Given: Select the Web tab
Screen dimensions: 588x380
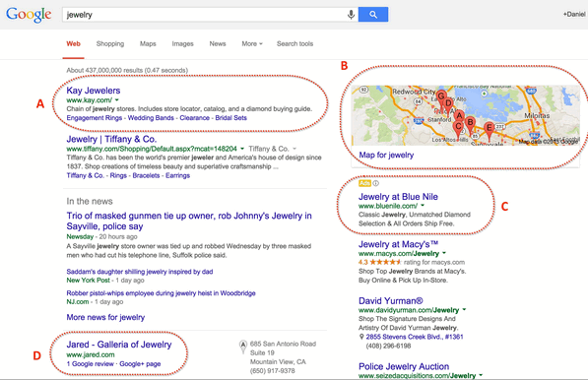Looking at the screenshot, I should [x=74, y=44].
